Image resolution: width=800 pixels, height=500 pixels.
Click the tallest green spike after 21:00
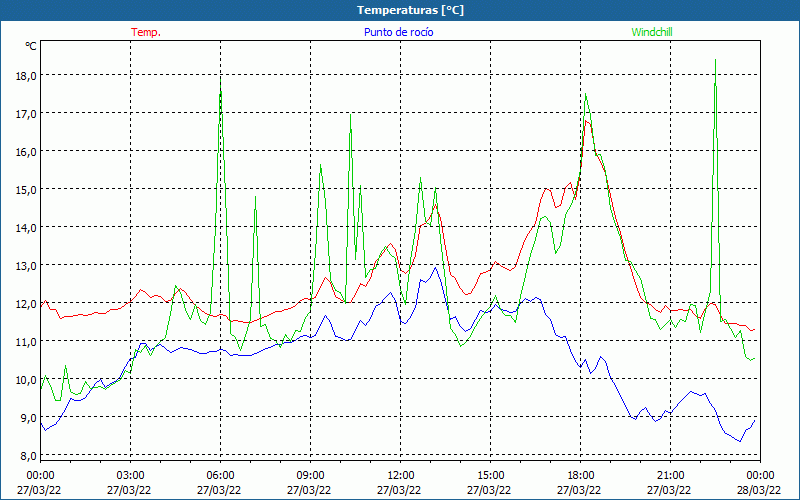[x=715, y=62]
